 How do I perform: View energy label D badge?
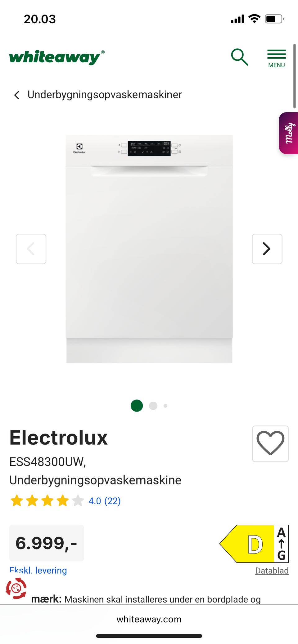coord(254,544)
